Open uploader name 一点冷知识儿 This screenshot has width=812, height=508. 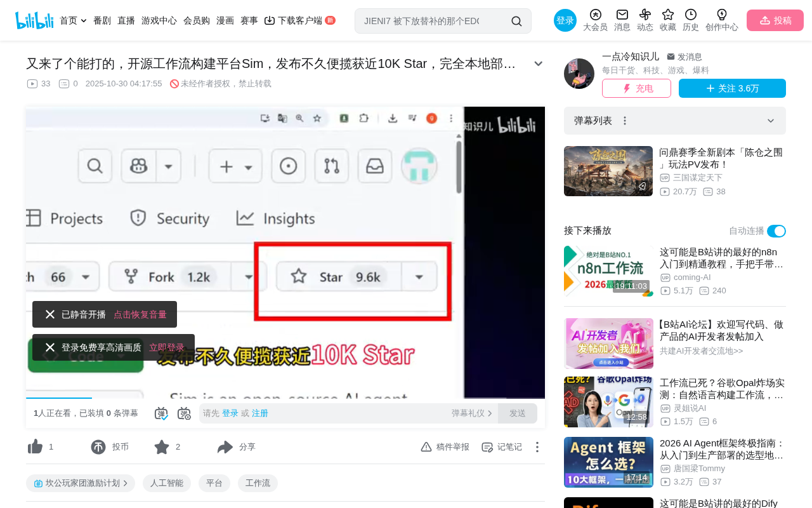click(x=631, y=57)
